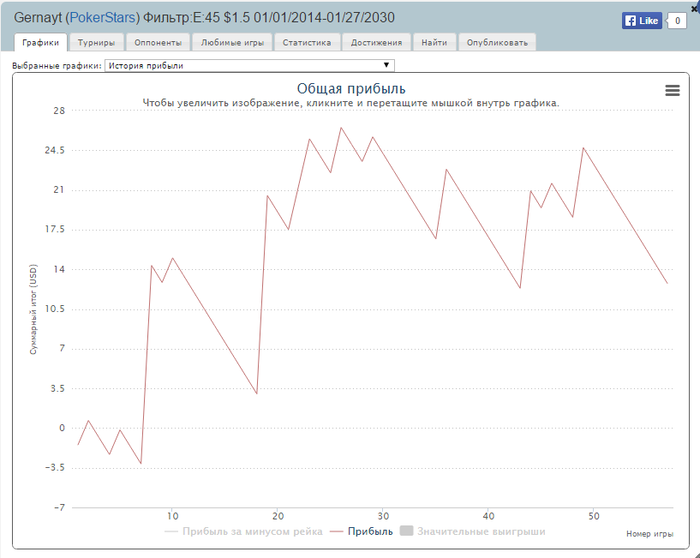Click the Общая прибыль chart title
This screenshot has height=558, width=700.
[x=351, y=88]
